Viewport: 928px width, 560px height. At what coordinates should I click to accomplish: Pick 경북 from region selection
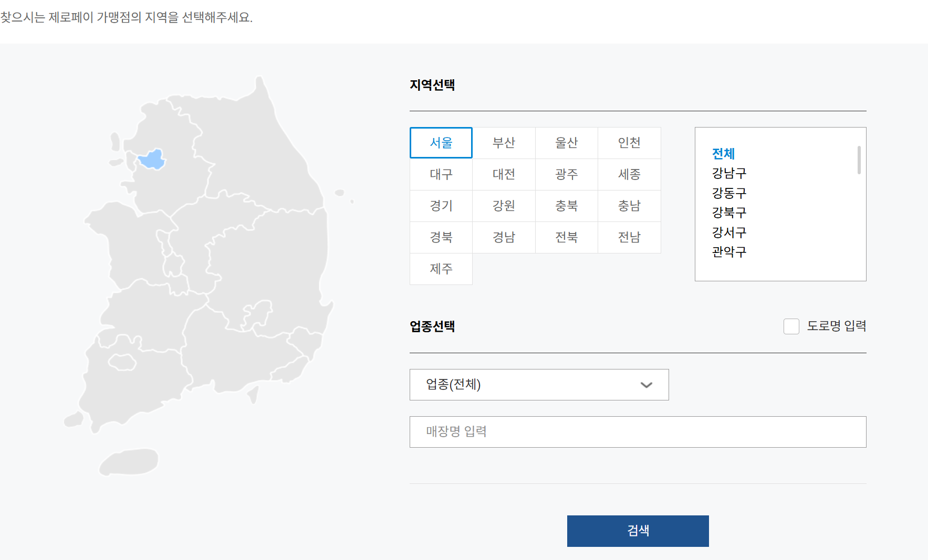[x=441, y=237]
